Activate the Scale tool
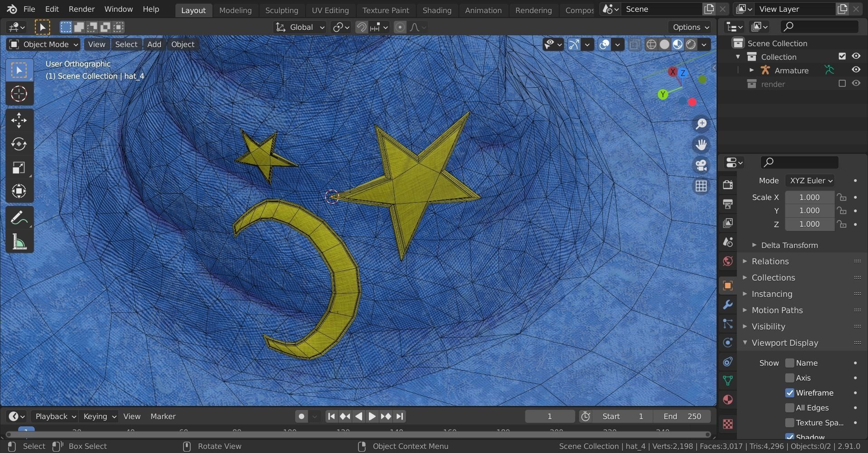The image size is (868, 453). pos(19,167)
